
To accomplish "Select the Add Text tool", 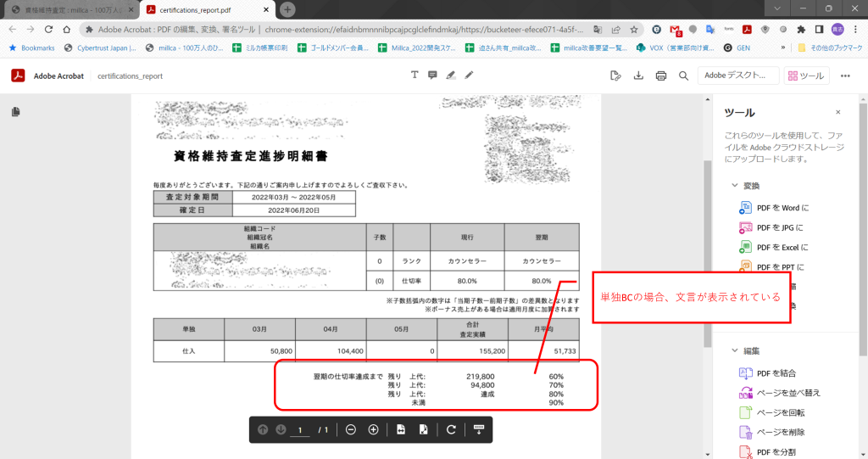I will [x=415, y=76].
